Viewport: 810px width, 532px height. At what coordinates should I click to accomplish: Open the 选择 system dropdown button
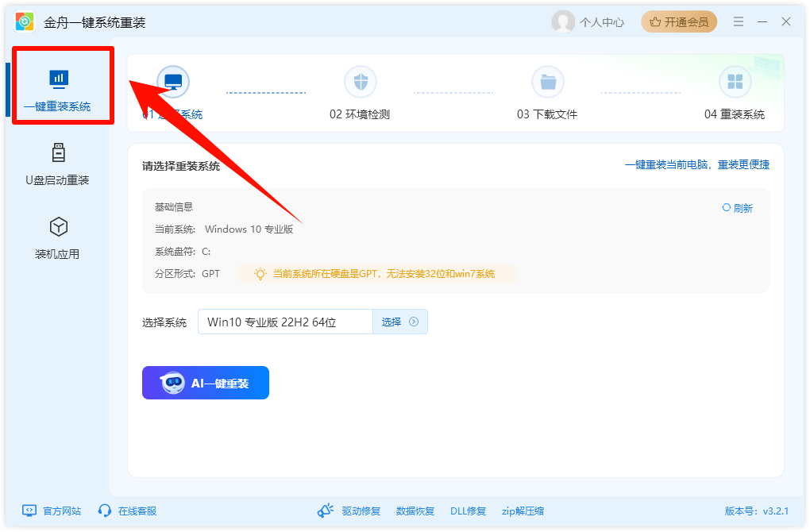click(400, 322)
